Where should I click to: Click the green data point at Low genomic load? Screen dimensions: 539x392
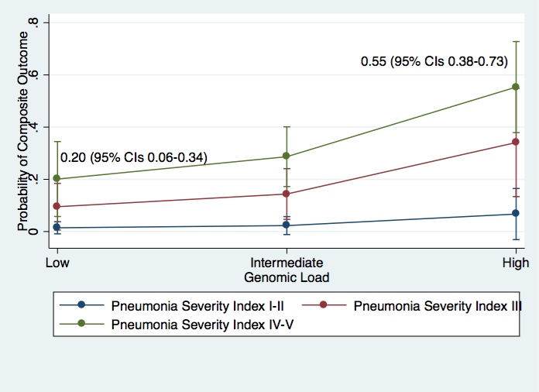(x=57, y=179)
